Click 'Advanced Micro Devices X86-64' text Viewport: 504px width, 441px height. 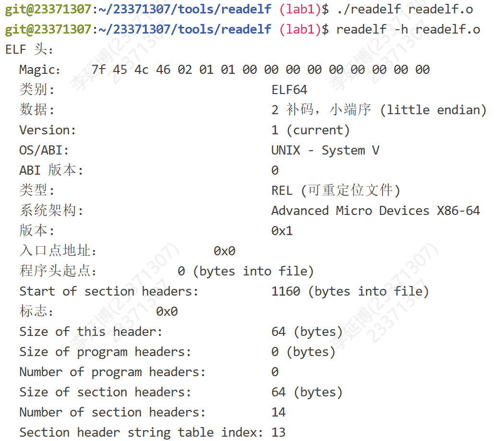(375, 211)
